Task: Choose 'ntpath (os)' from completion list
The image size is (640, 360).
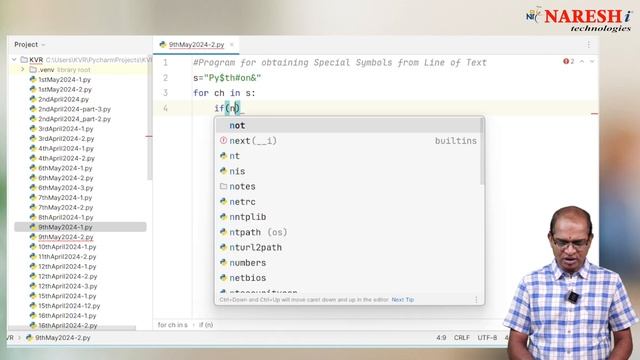Action: point(347,232)
